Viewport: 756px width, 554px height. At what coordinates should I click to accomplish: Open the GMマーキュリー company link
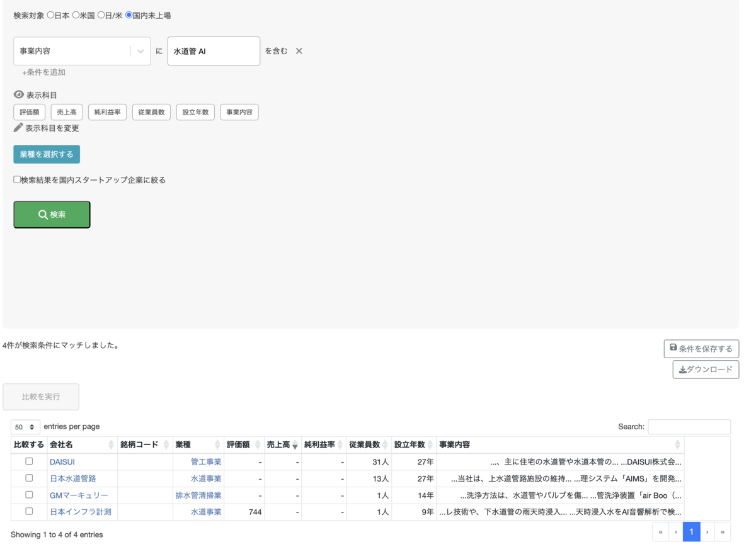(79, 495)
